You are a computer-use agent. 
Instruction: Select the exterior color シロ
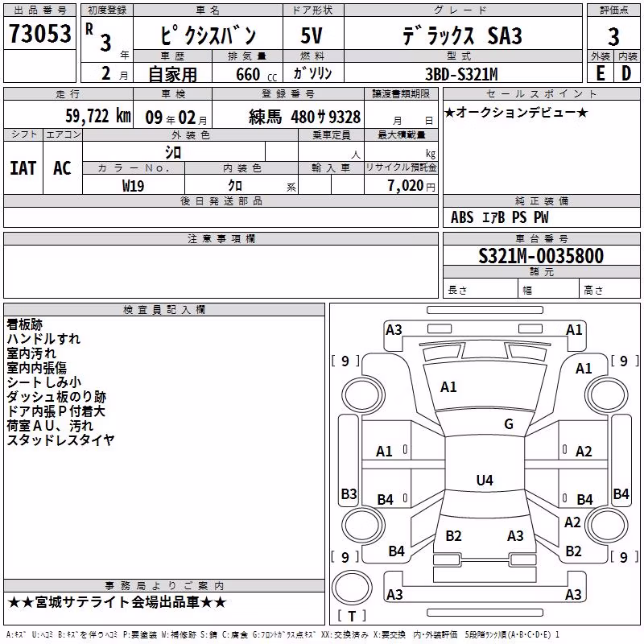pyautogui.click(x=173, y=153)
